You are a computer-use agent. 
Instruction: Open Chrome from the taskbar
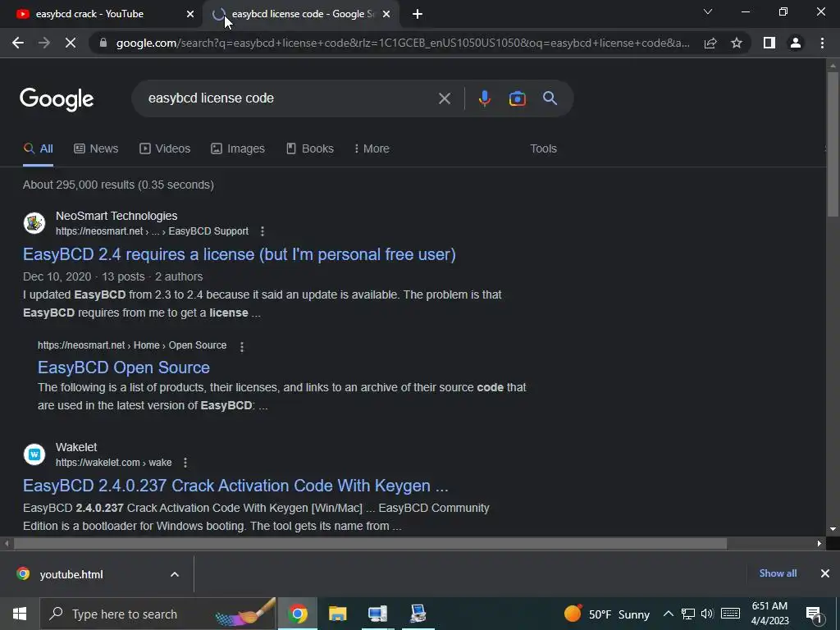(x=298, y=614)
